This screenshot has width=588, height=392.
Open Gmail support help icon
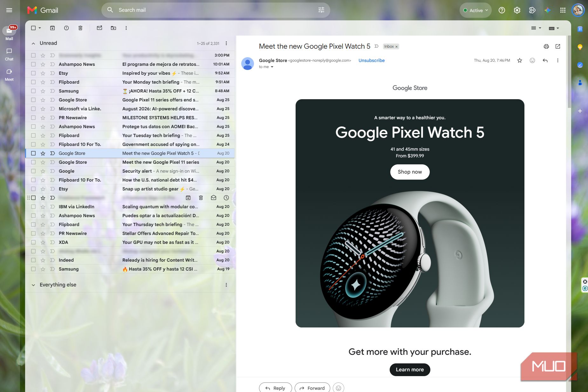[502, 10]
